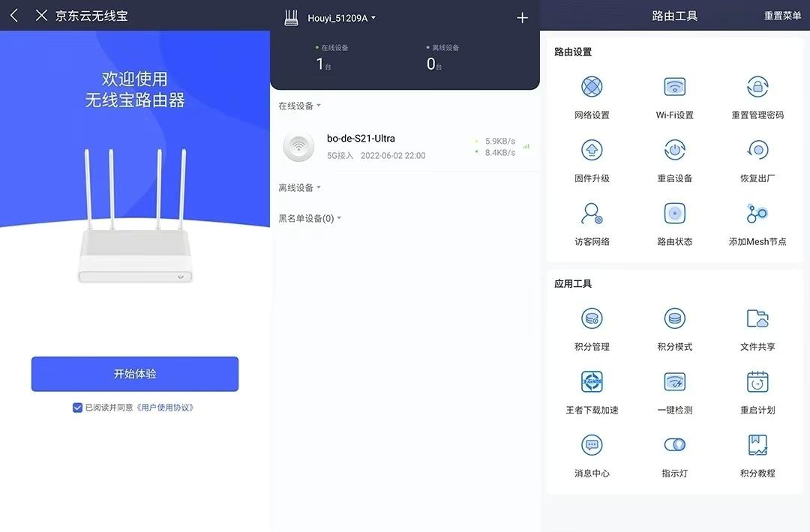Open the 重置菜单 option

coord(782,16)
